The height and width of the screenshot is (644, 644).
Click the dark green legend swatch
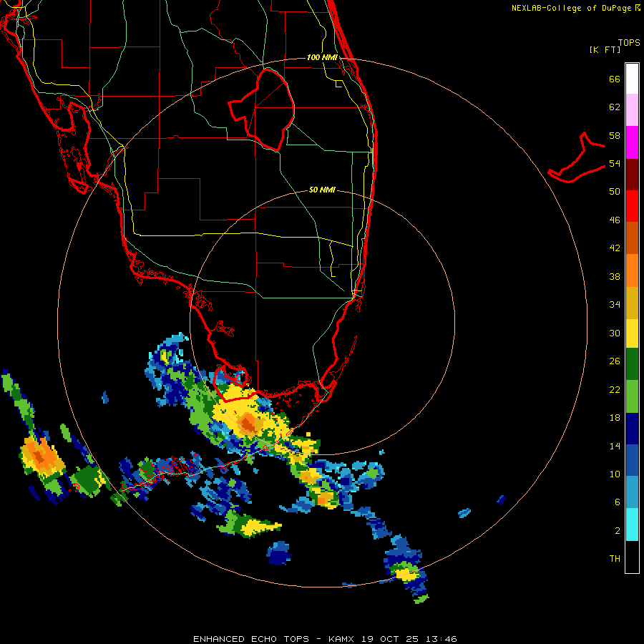(632, 364)
